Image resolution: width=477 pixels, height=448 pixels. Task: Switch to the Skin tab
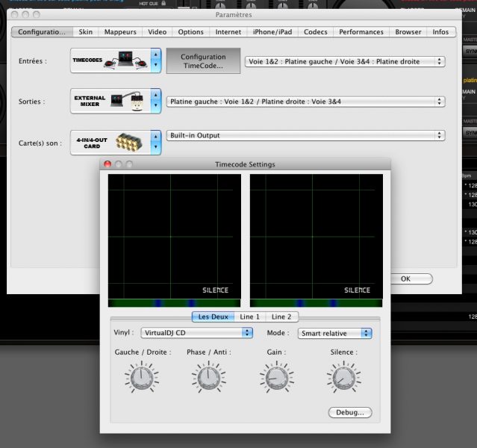[x=86, y=32]
